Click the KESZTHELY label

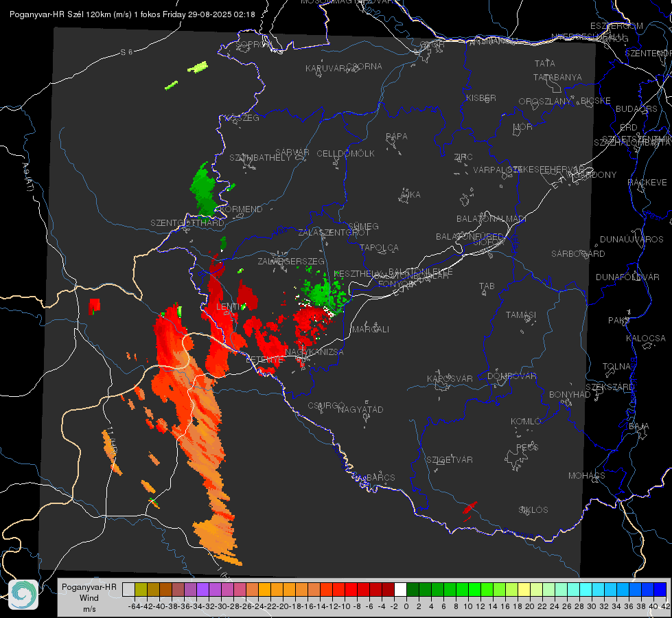click(358, 273)
